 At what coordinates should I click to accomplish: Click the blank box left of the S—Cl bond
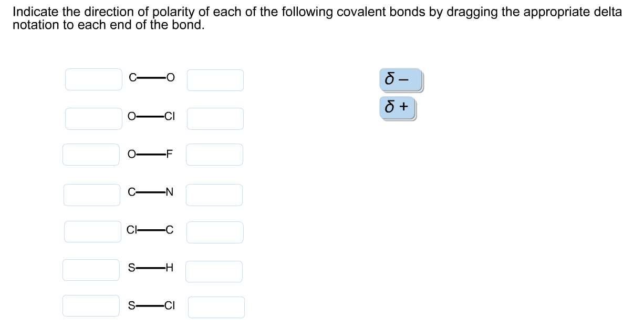coord(91,305)
